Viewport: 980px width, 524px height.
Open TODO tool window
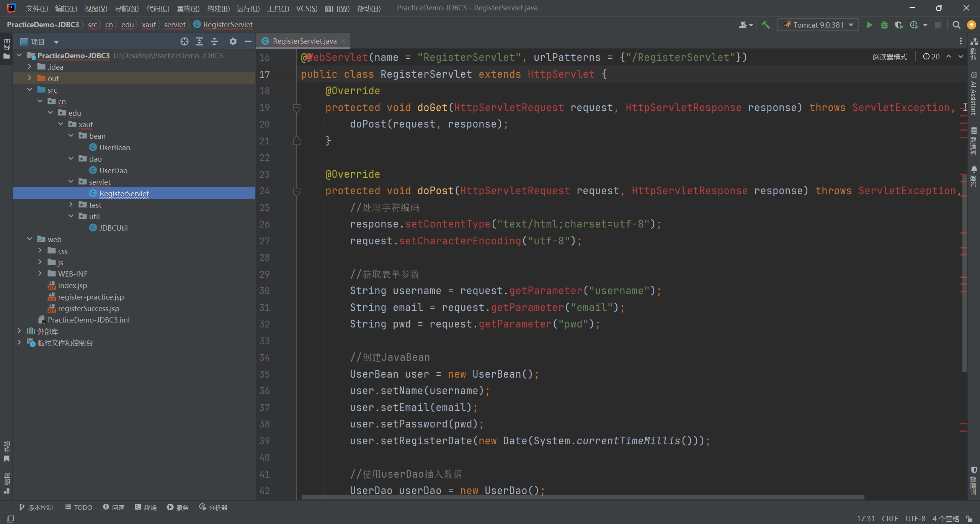pos(78,507)
